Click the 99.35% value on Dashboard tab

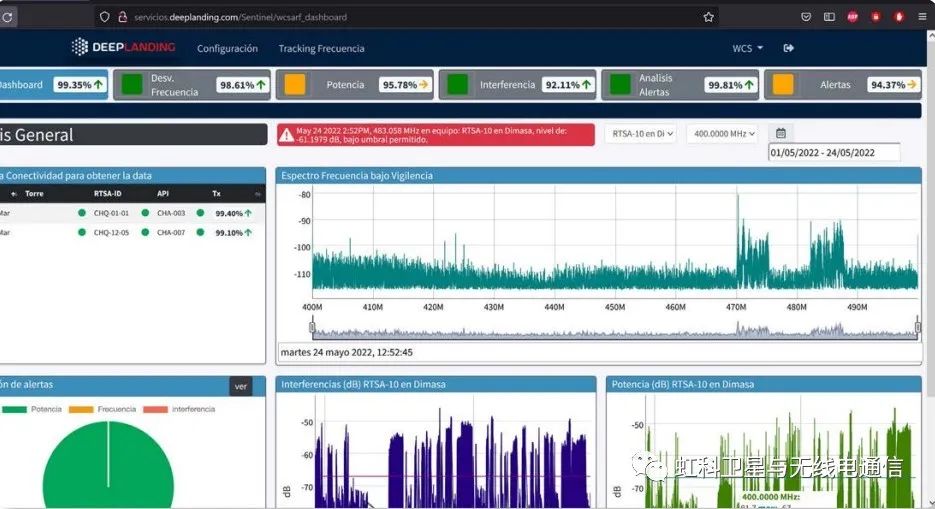point(80,85)
